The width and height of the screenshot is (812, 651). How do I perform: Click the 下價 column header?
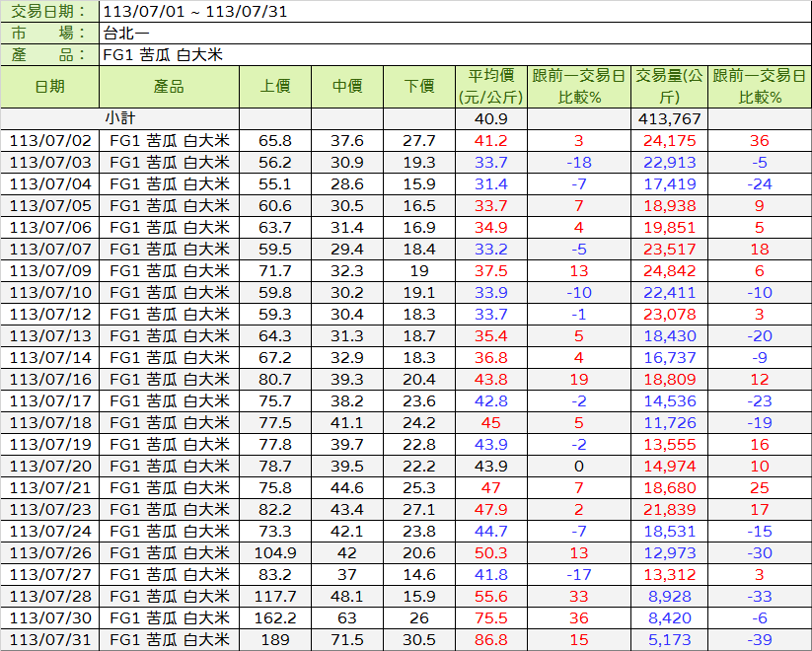419,87
